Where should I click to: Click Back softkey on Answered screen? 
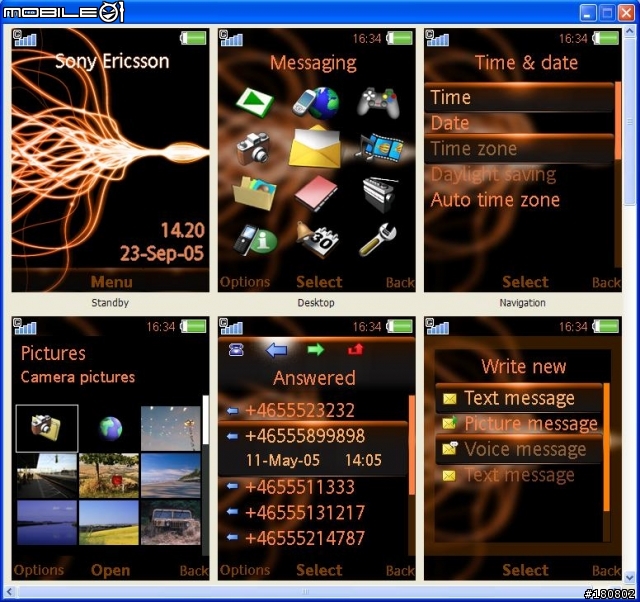pos(400,571)
